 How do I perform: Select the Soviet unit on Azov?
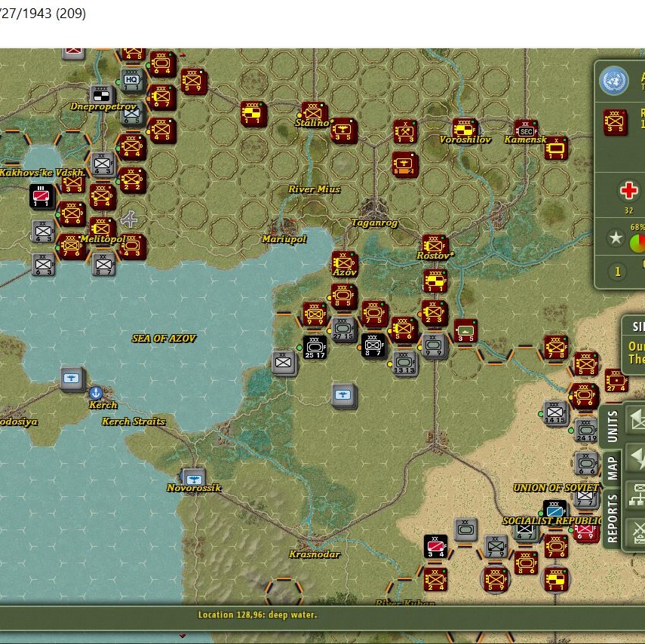[344, 262]
